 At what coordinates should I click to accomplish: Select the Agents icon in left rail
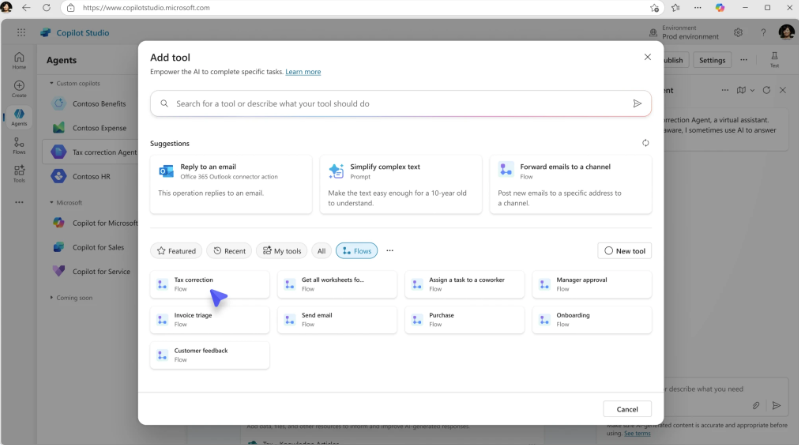[x=19, y=117]
